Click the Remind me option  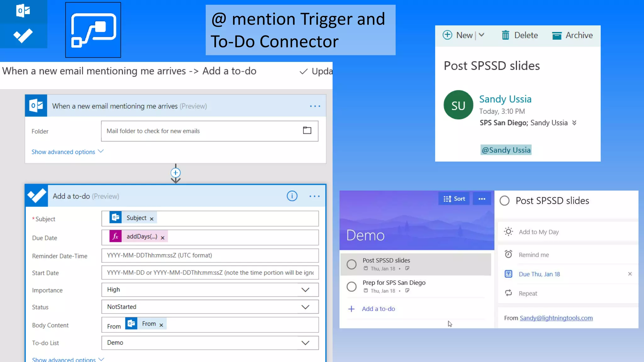[x=534, y=255]
